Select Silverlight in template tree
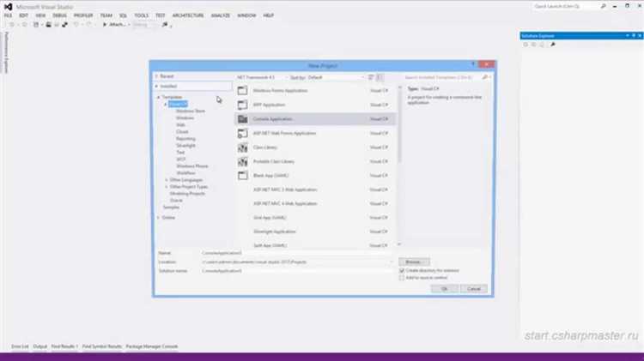 (x=185, y=146)
